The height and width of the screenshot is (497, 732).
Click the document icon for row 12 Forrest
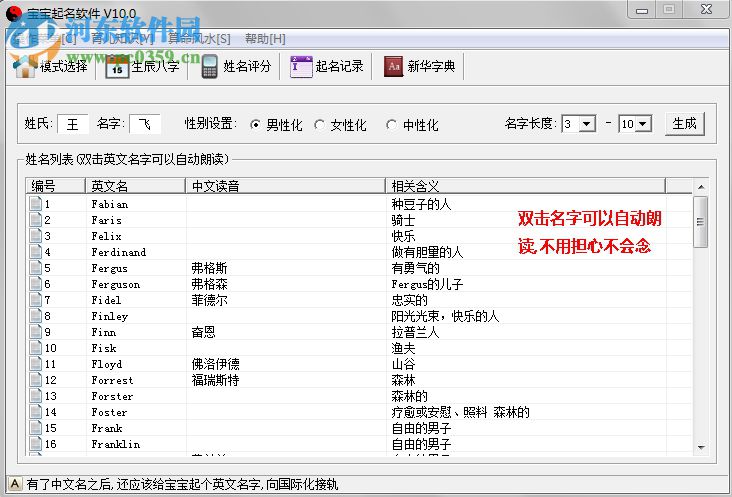click(x=35, y=380)
